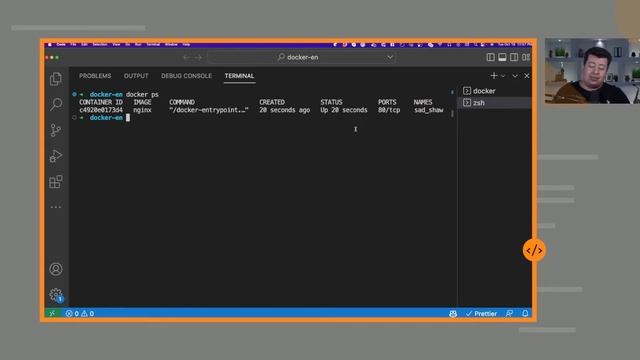Toggle the panel layout icon
Image resolution: width=640 pixels, height=360 pixels.
pos(502,57)
